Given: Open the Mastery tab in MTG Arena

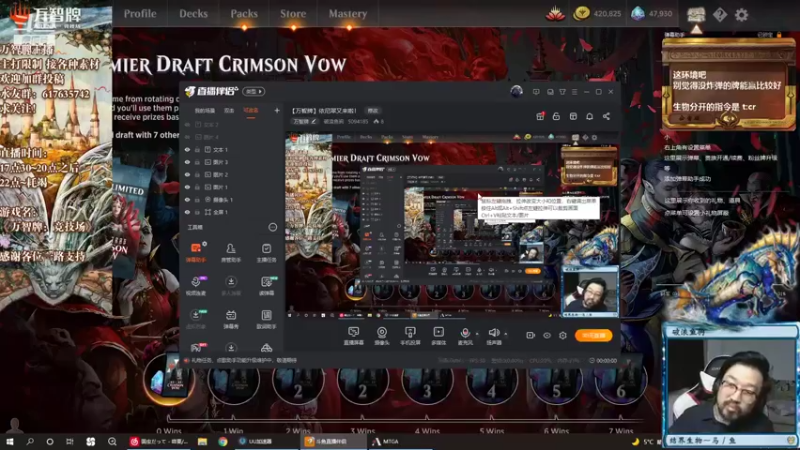Looking at the screenshot, I should [x=347, y=14].
